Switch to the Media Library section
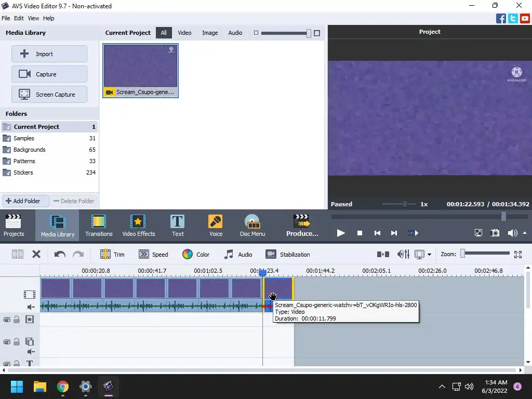 57,225
